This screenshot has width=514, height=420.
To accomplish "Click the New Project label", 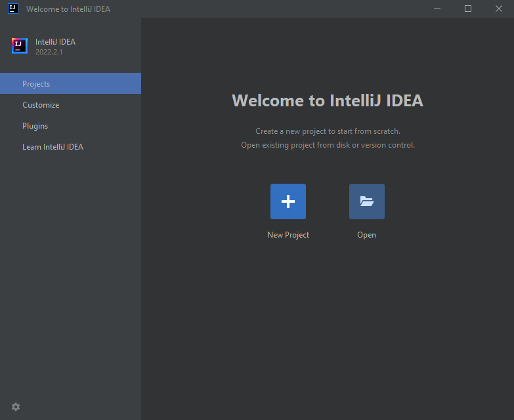I will [288, 235].
